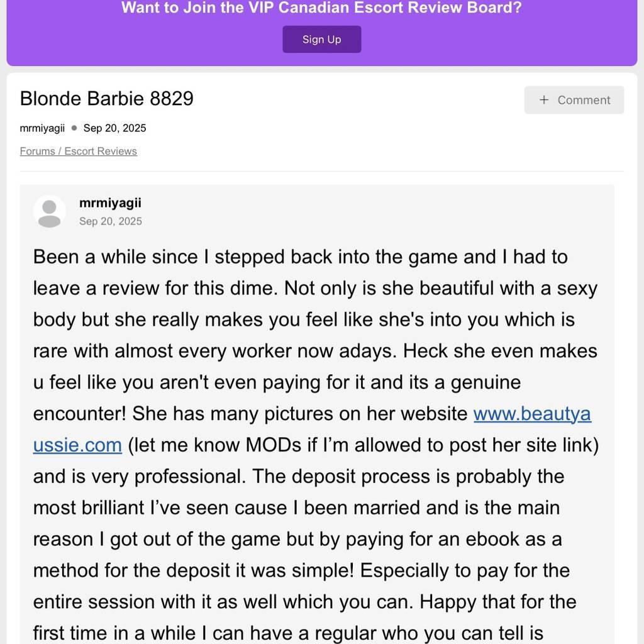Click the thread date under the title
The width and height of the screenshot is (644, 644).
[114, 128]
